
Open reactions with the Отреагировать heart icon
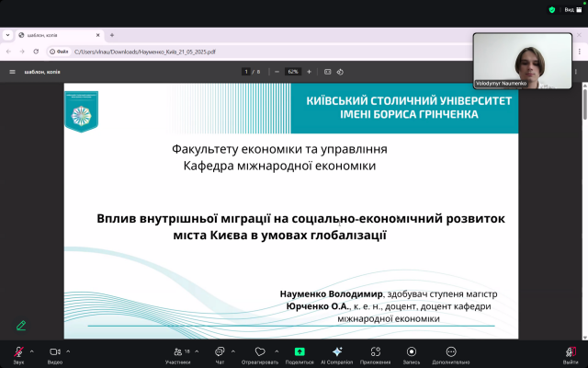[260, 352]
